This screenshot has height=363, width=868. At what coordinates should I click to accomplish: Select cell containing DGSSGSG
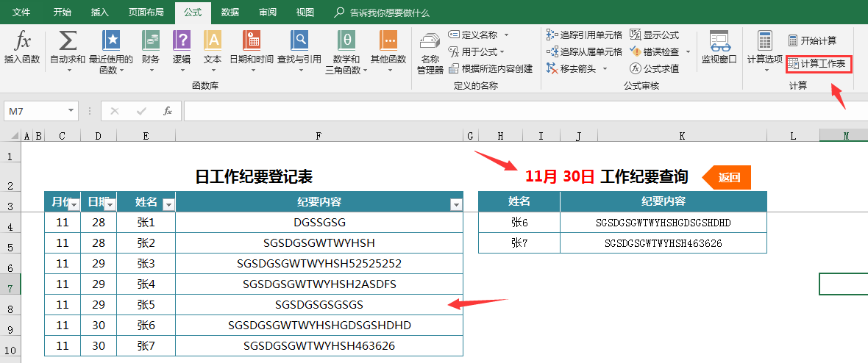(x=319, y=222)
